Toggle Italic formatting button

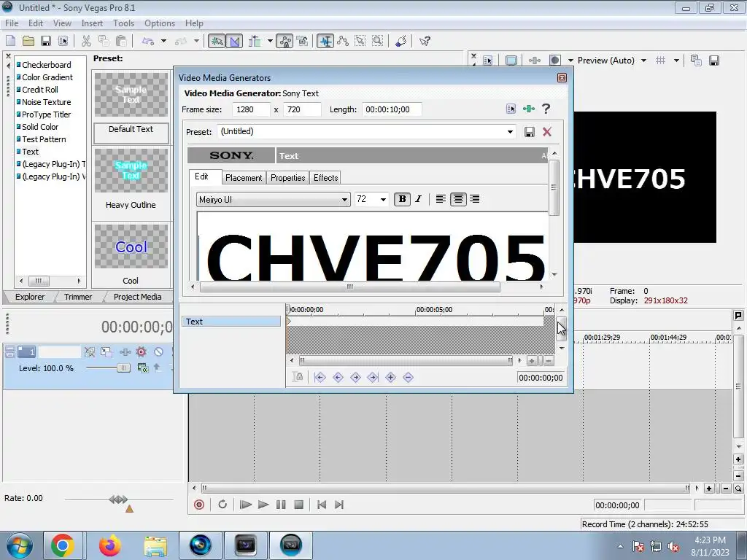coord(418,199)
